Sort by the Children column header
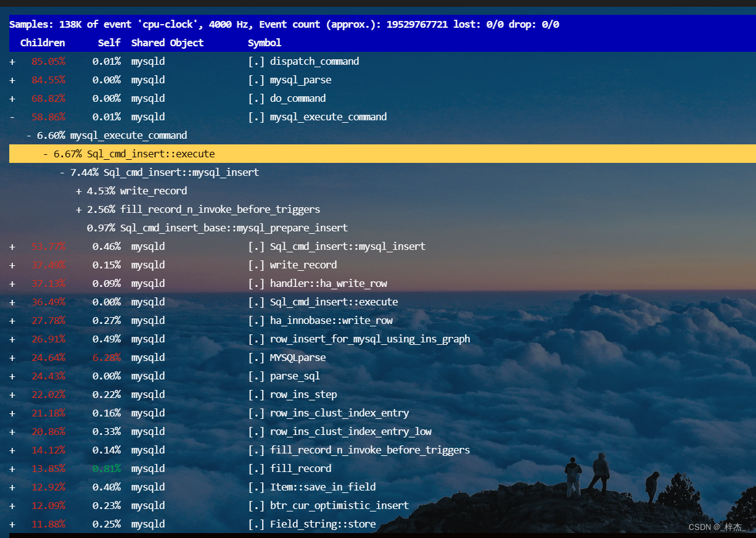Image resolution: width=756 pixels, height=538 pixels. [x=43, y=43]
